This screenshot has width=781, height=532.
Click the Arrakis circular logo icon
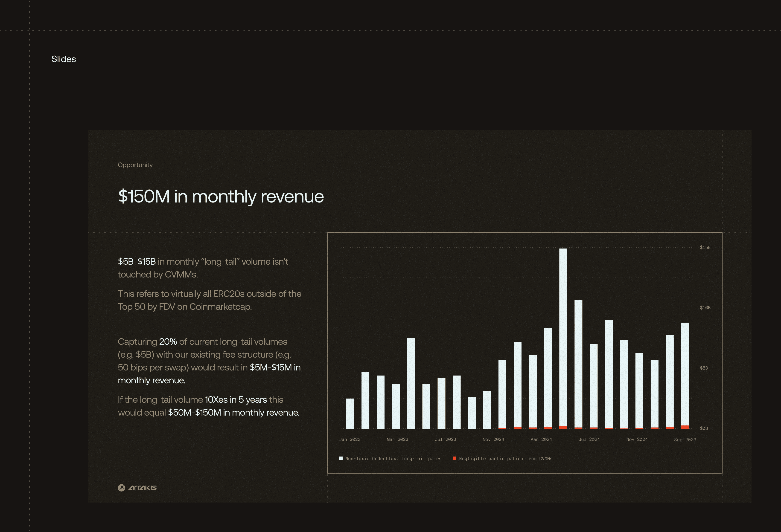click(x=121, y=488)
